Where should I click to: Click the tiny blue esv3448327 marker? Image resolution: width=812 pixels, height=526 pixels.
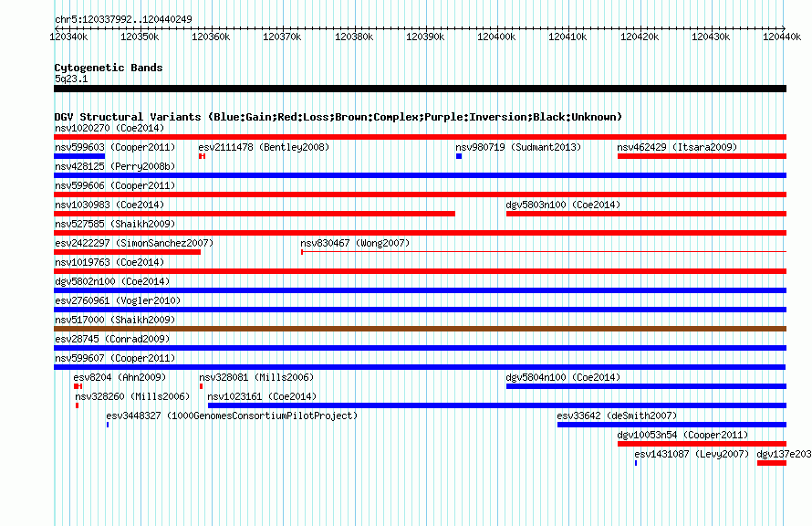108,425
